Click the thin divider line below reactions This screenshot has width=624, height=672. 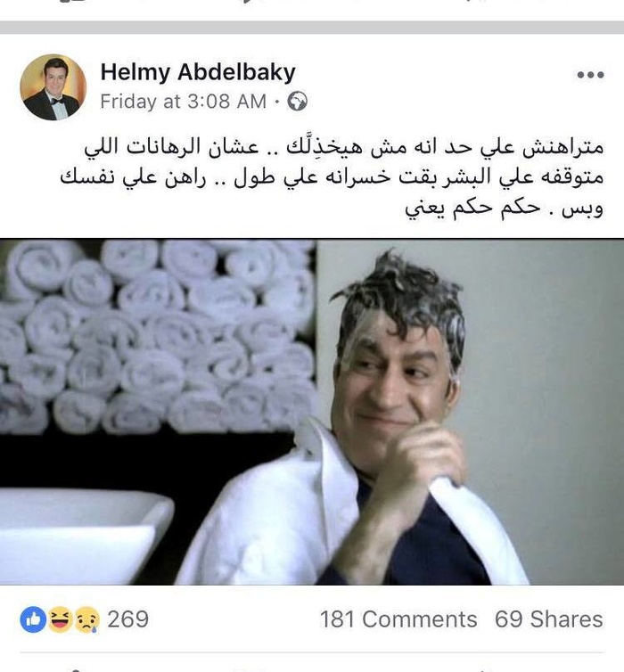312,652
